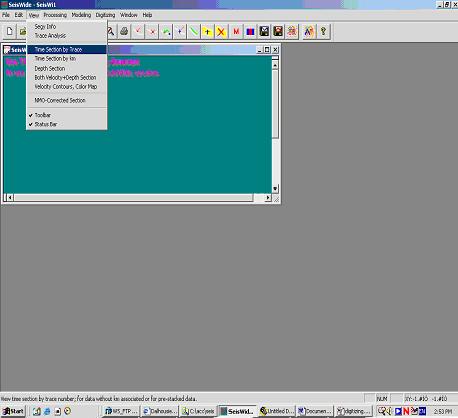Switch to the MS_FTP taskbar window

click(121, 411)
